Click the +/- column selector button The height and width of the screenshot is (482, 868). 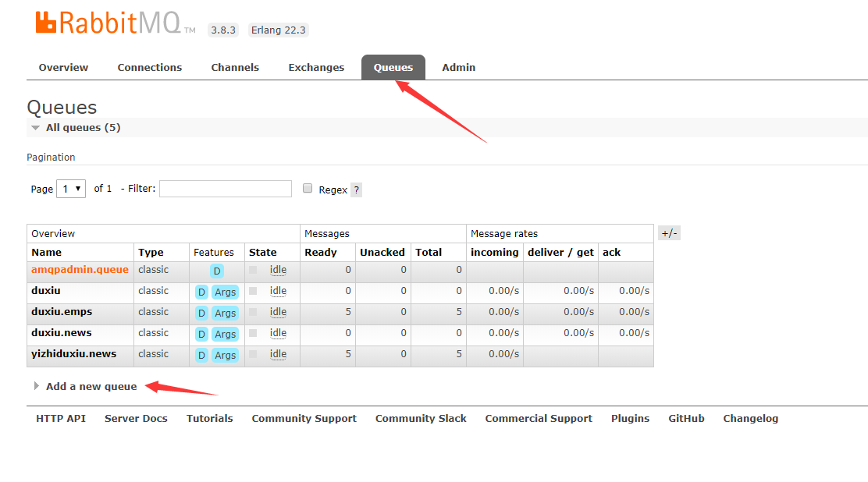(669, 233)
